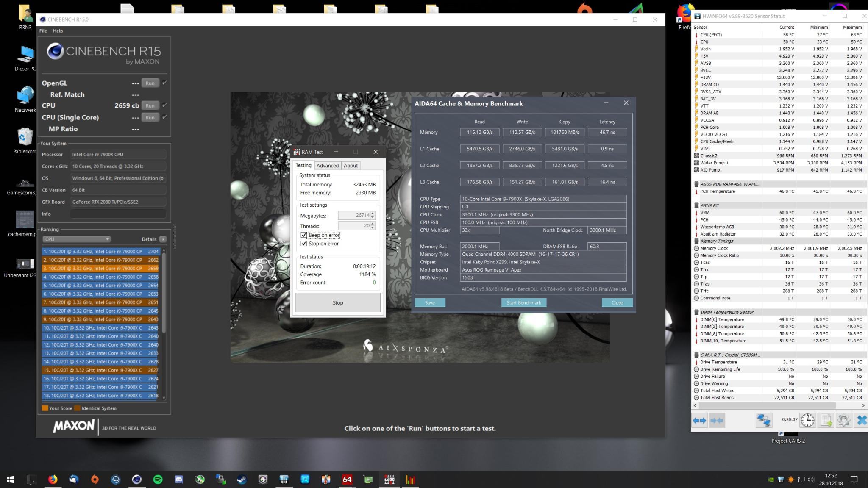Toggle the CPU test checkmark in Cinebench

pos(164,105)
